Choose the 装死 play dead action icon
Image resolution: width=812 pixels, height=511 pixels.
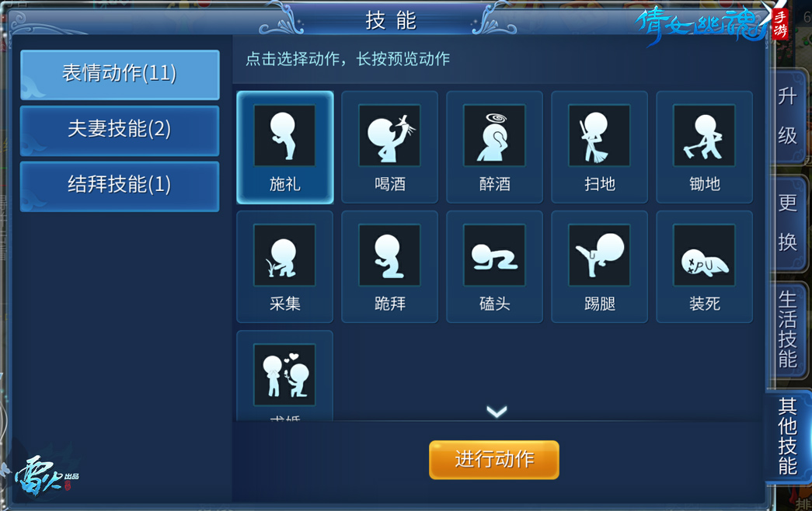tap(704, 255)
